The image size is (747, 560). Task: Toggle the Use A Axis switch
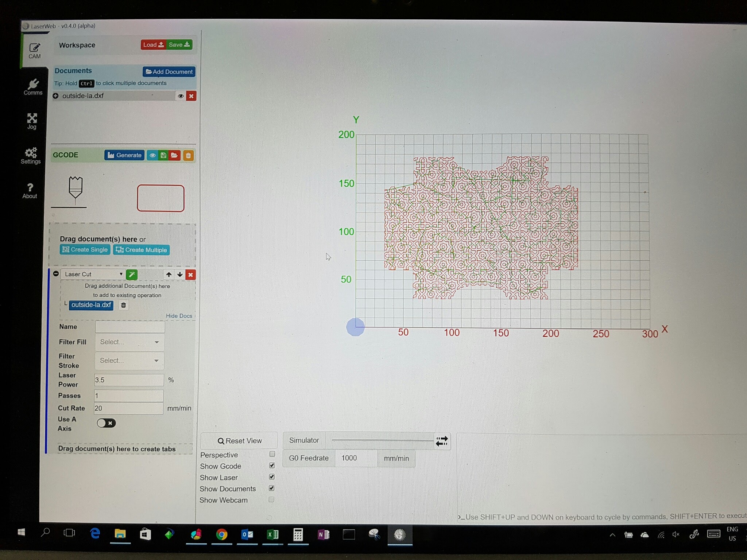106,423
